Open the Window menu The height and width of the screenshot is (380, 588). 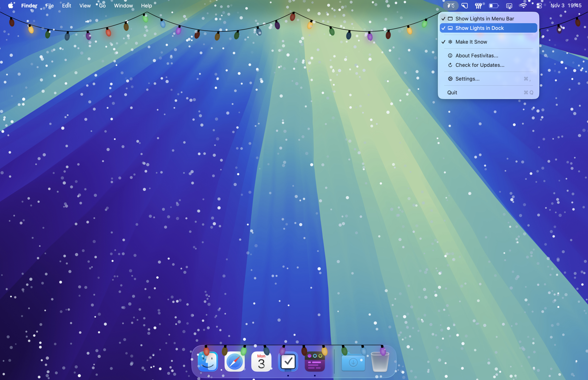click(123, 6)
